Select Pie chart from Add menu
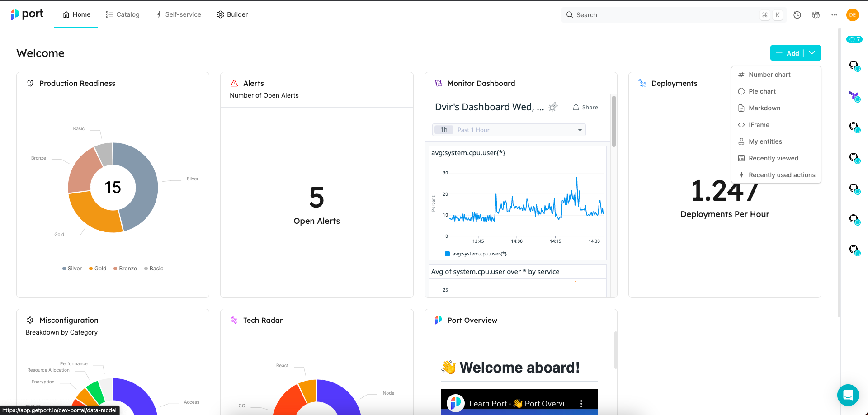 (x=762, y=91)
